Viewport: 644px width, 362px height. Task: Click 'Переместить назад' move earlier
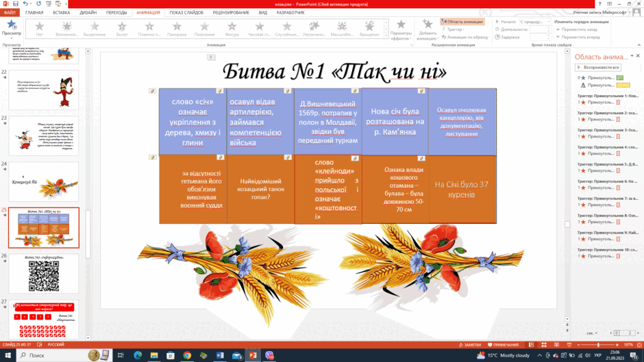click(577, 29)
